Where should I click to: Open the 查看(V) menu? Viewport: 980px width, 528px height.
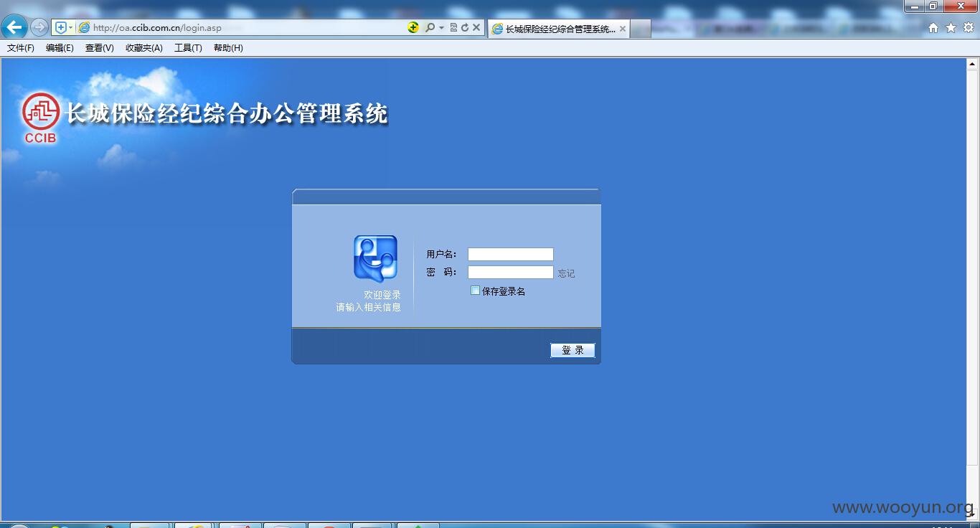click(x=99, y=48)
